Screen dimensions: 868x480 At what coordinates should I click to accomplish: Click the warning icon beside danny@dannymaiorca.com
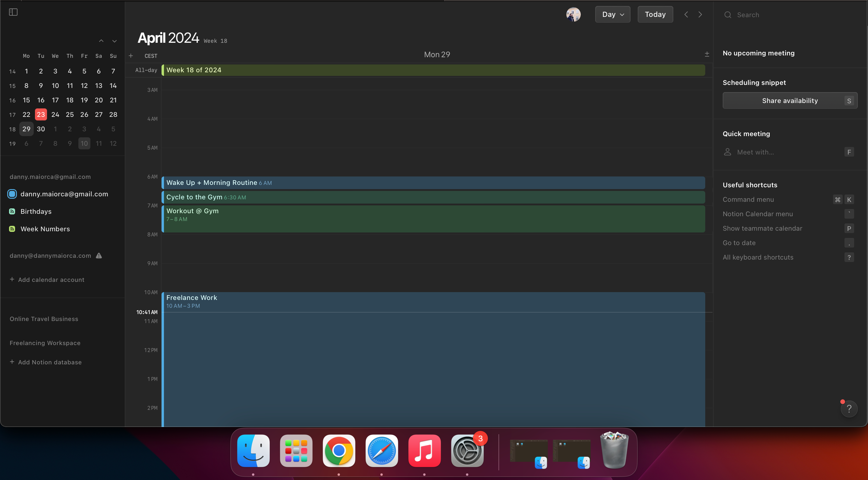click(x=99, y=256)
